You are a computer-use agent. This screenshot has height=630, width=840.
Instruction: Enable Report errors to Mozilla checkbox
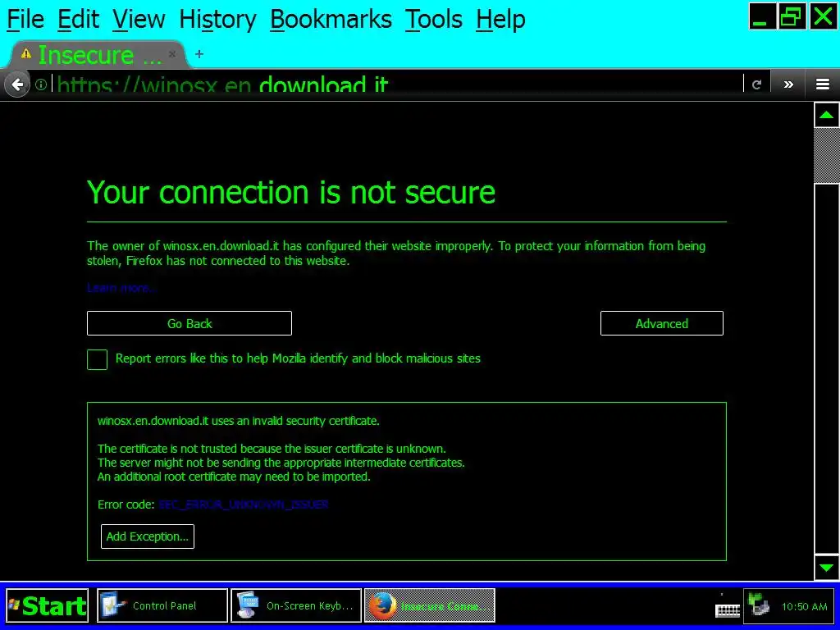[x=97, y=359]
